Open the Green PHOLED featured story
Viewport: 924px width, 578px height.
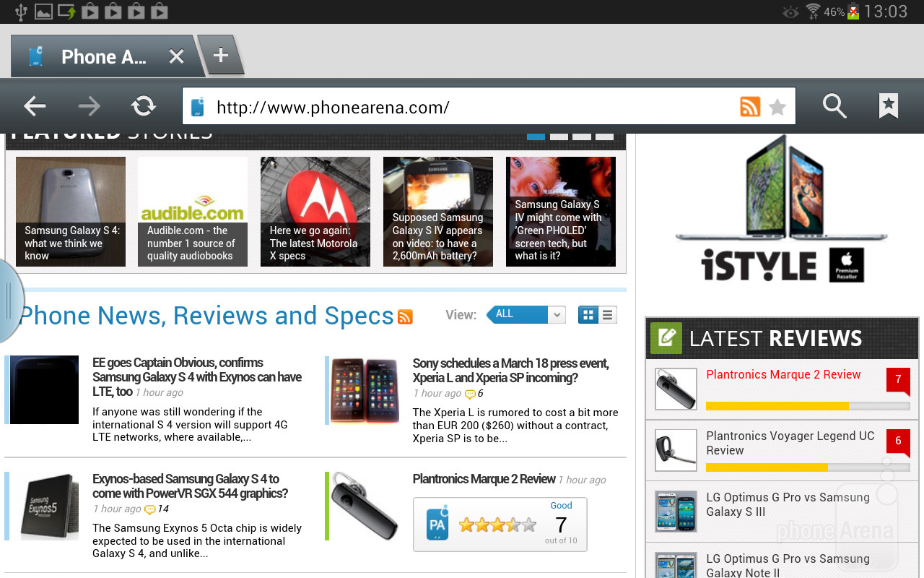(561, 212)
